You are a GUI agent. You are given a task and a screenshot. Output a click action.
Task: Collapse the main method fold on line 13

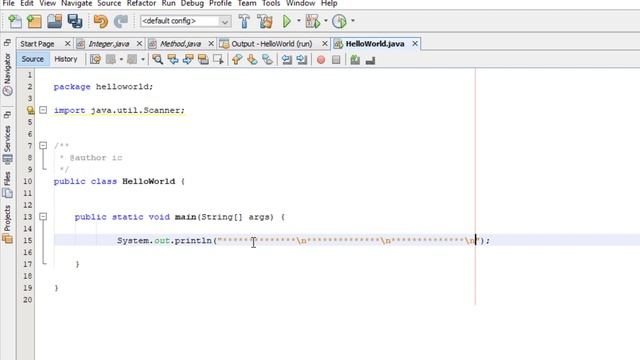(x=43, y=216)
